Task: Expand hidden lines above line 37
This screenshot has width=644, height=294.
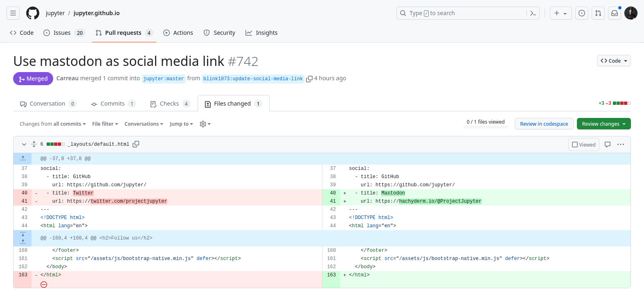Action: click(x=23, y=158)
